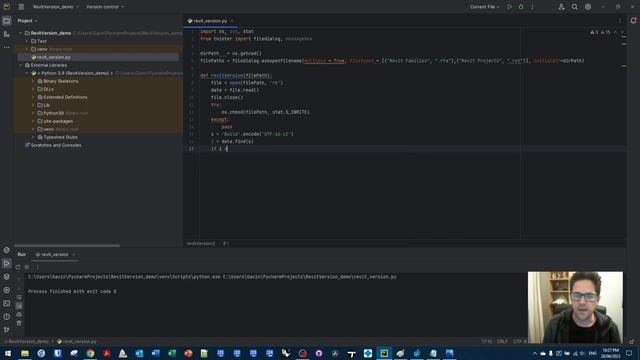Open the Version control dropdown
The width and height of the screenshot is (640, 360).
pos(105,7)
